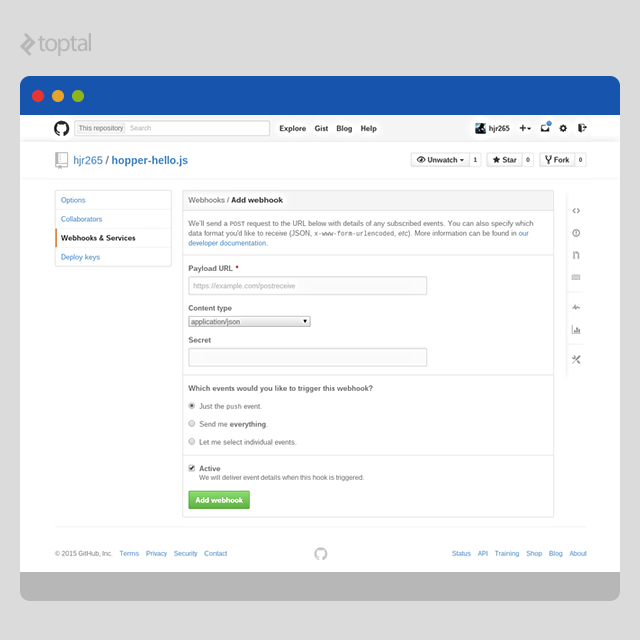
Task: Focus the repository Search field
Action: pyautogui.click(x=197, y=128)
